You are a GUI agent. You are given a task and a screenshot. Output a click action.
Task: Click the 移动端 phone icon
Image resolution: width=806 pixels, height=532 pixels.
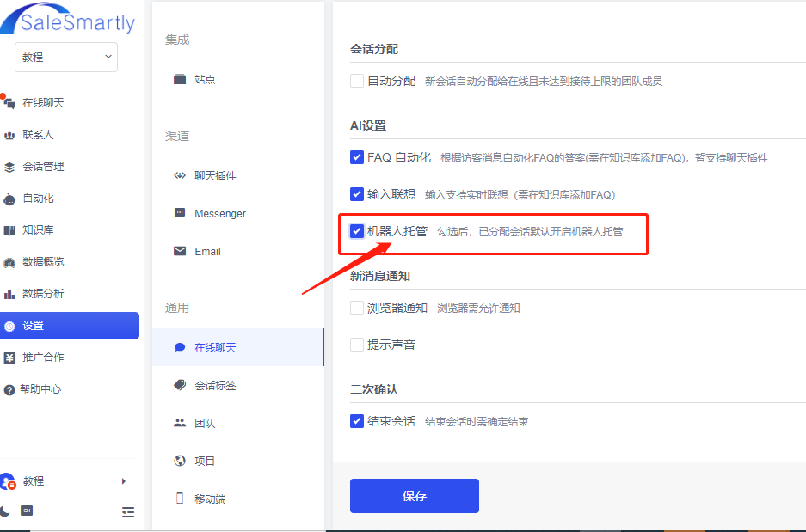[180, 498]
